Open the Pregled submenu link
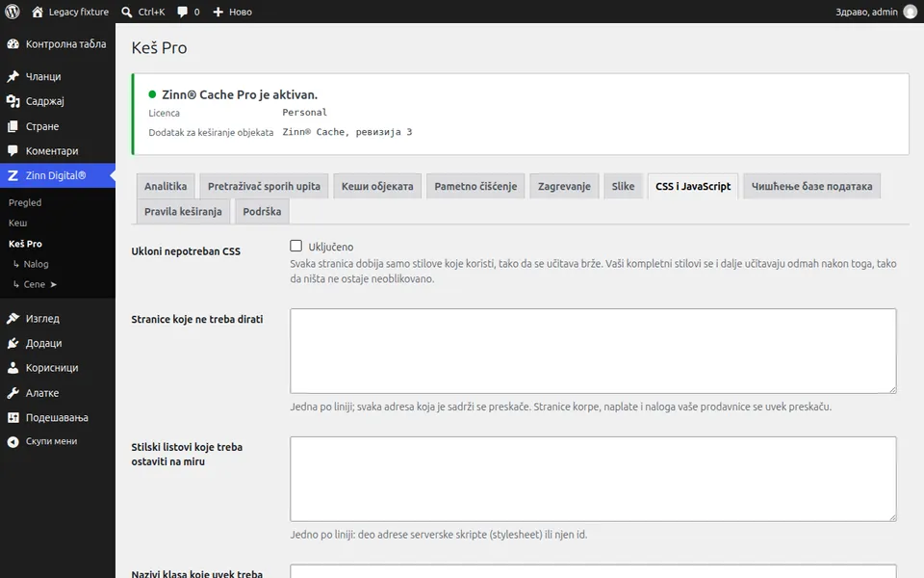 [25, 203]
